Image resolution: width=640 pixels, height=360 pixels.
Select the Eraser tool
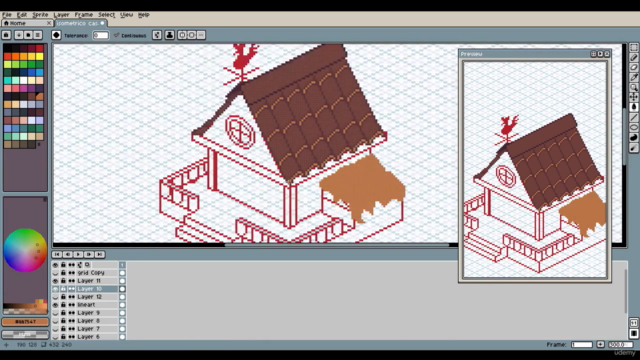(x=633, y=67)
